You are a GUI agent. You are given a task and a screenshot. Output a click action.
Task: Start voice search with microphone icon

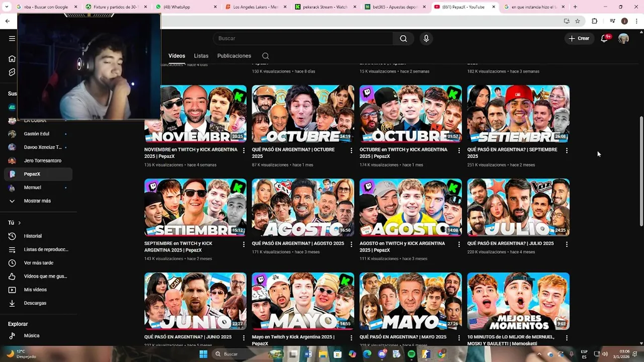coord(426,39)
